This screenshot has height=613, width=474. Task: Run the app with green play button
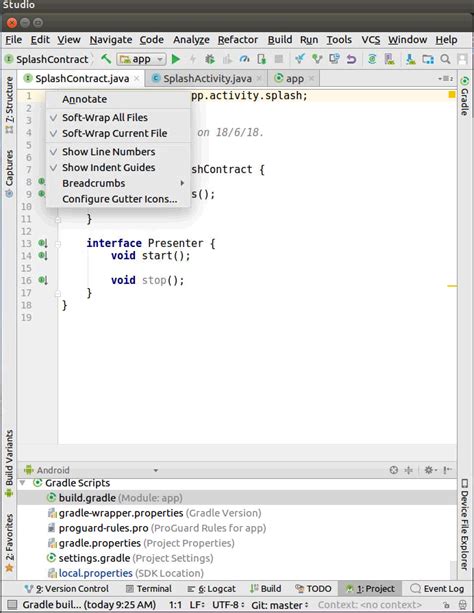(x=176, y=59)
